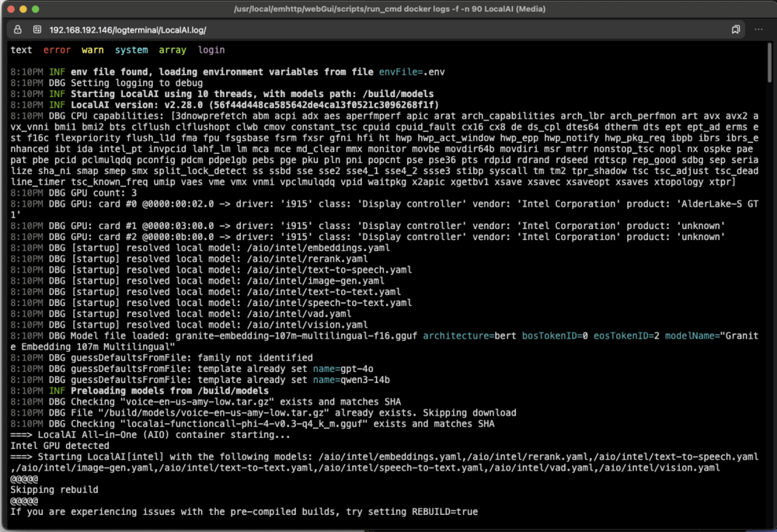Viewport: 777px width, 532px height.
Task: Click the '/aio/intel/image-gen.yaml' resolved model line
Action: 197,281
